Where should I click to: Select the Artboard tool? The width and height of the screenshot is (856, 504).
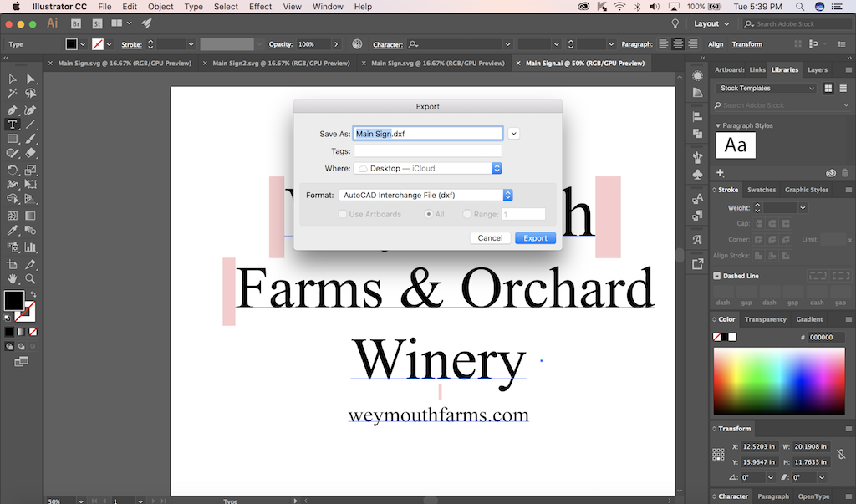[x=12, y=264]
